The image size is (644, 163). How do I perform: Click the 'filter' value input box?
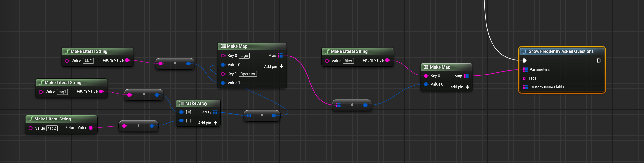pyautogui.click(x=348, y=61)
